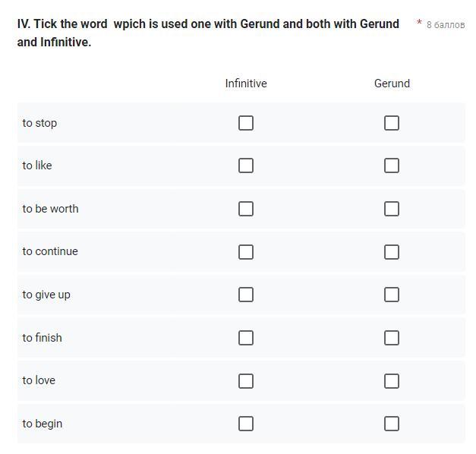Check Infinitive box in 'to like' row
This screenshot has width=476, height=454.
pos(245,166)
